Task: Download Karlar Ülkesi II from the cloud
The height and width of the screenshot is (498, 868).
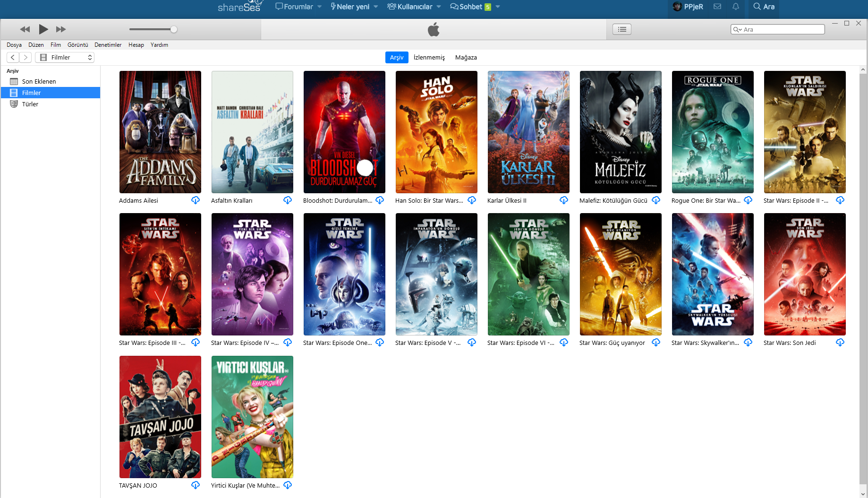Action: 564,200
